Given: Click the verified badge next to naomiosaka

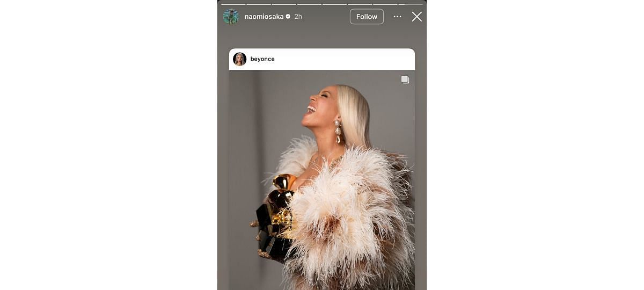Looking at the screenshot, I should pos(288,17).
